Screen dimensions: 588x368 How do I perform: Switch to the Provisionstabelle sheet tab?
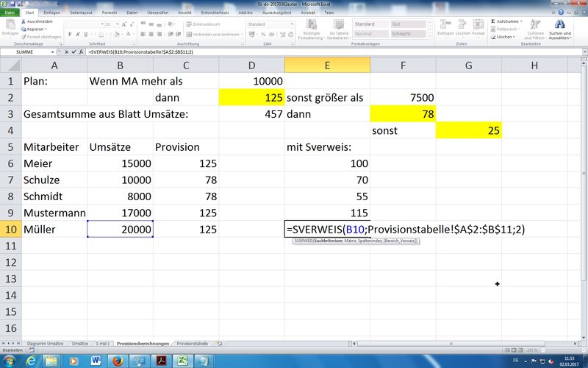pos(193,343)
